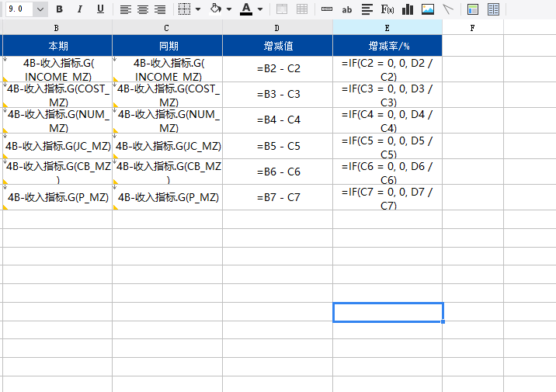Click the cell border icon
This screenshot has width=556, height=392.
tap(184, 9)
